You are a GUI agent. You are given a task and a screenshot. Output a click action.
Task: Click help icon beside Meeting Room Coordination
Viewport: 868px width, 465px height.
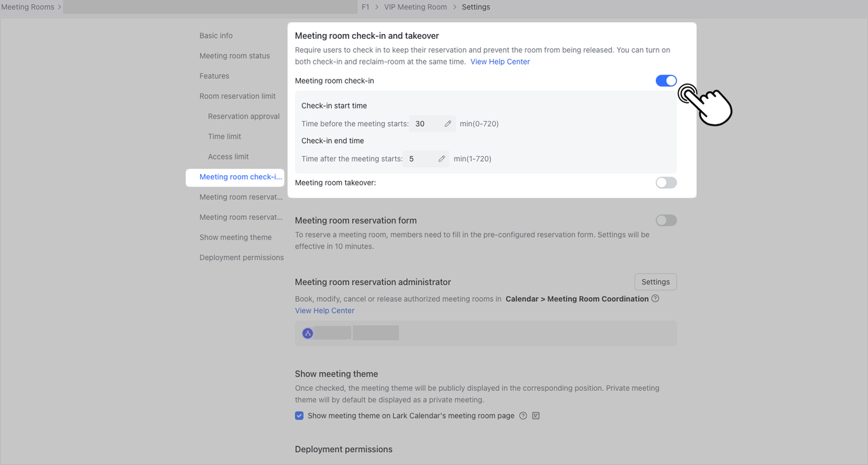655,299
